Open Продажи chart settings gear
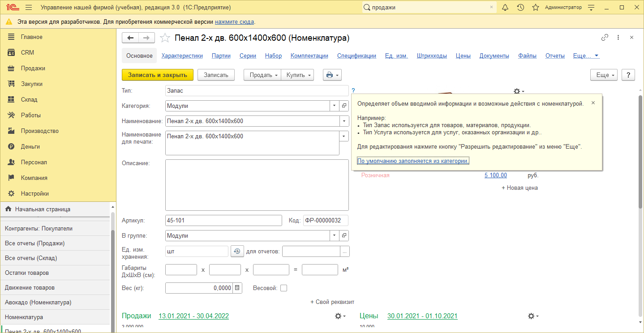644x333 pixels. pos(340,316)
